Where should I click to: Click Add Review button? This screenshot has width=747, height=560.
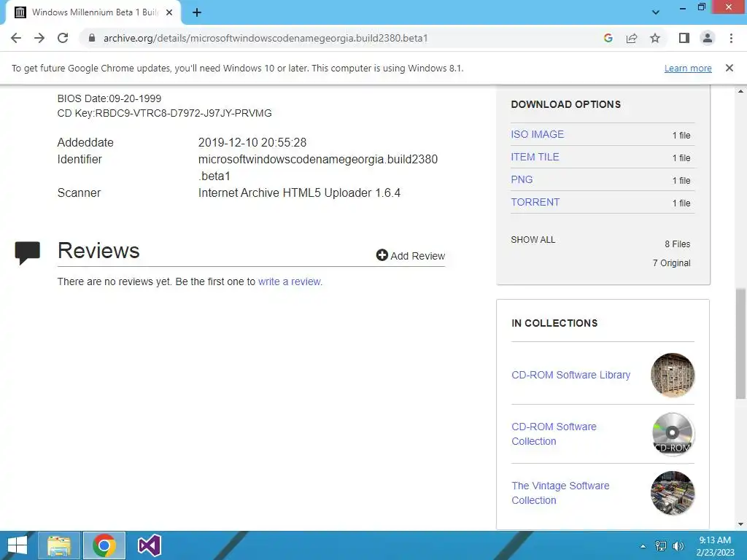point(410,256)
